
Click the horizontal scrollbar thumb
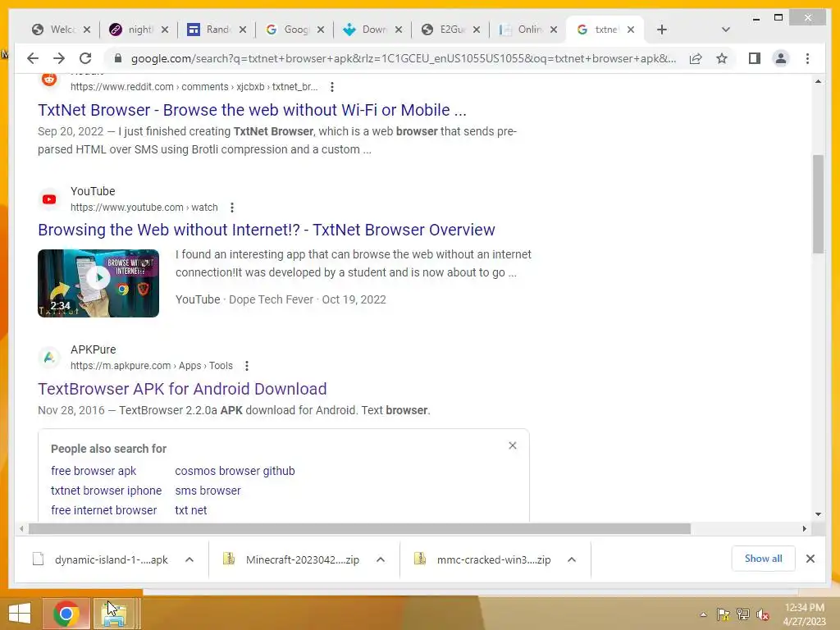pos(359,529)
